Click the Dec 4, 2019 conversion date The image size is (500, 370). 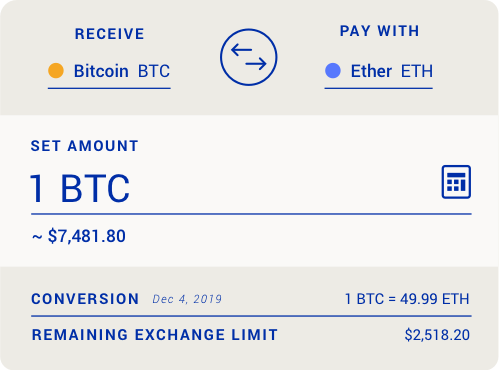click(x=187, y=299)
